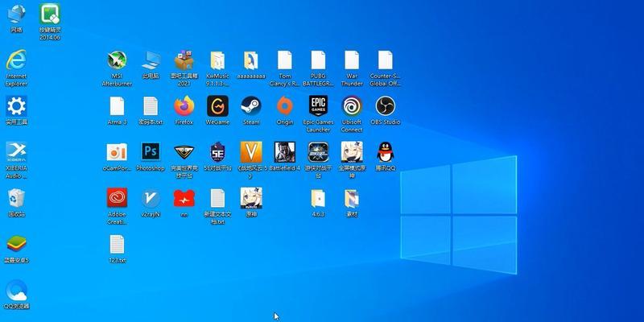Open the 全屏模式原神 shortcut
Screen dimensions: 644x322
pos(352,152)
